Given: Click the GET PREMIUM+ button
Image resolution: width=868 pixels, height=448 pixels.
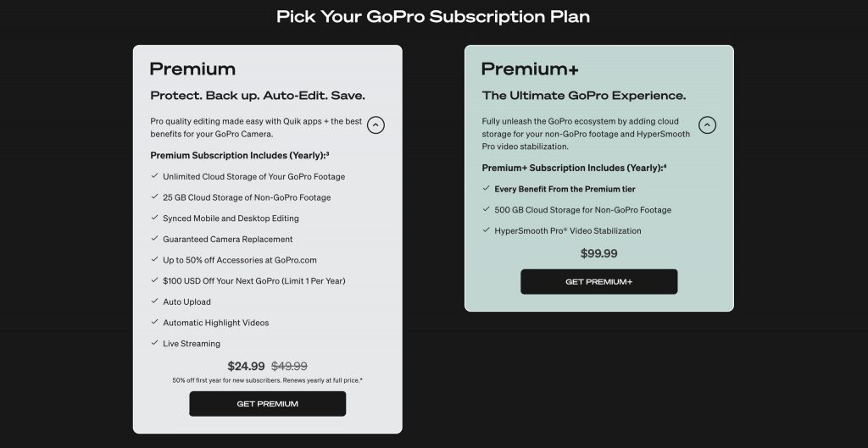Looking at the screenshot, I should (x=599, y=281).
